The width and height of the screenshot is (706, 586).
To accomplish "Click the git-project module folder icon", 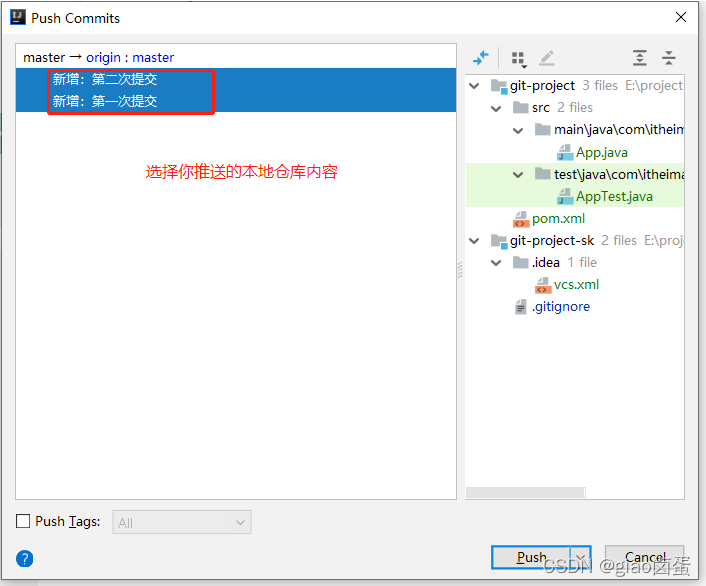I will click(499, 86).
